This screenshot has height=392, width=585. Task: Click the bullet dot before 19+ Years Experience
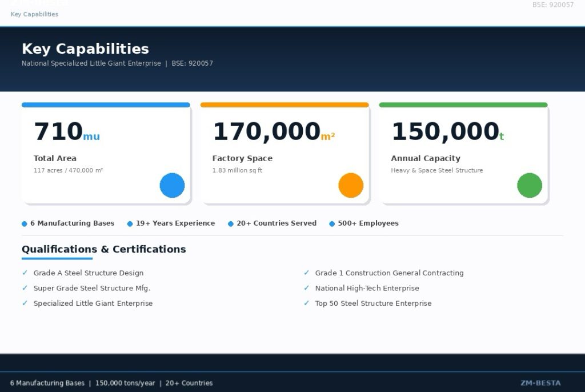coord(130,223)
